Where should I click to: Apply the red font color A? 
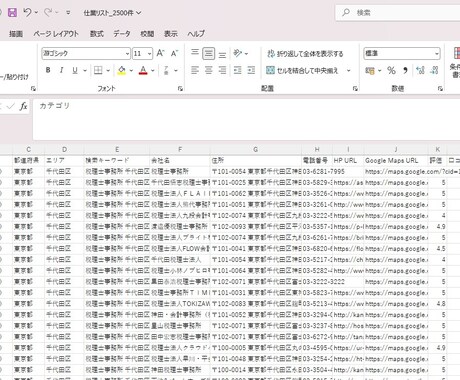[143, 70]
